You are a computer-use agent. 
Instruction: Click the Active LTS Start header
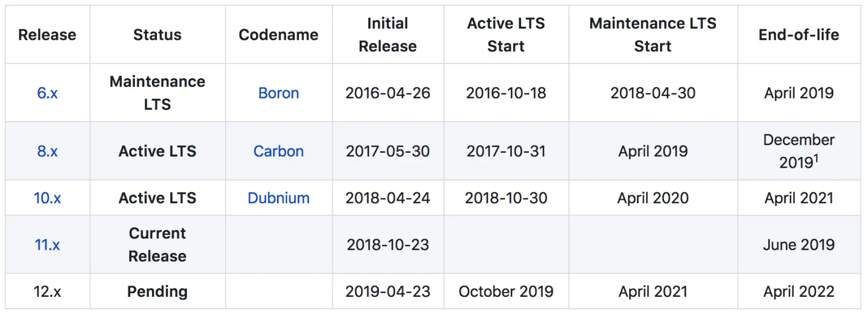click(506, 35)
